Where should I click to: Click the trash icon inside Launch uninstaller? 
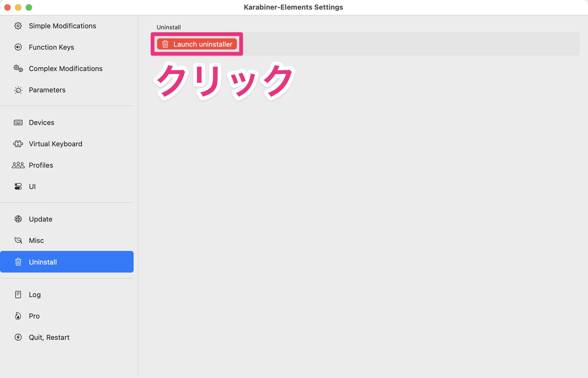165,44
